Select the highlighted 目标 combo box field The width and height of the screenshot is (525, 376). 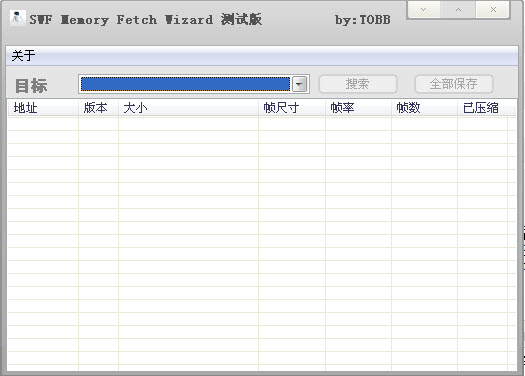[185, 84]
